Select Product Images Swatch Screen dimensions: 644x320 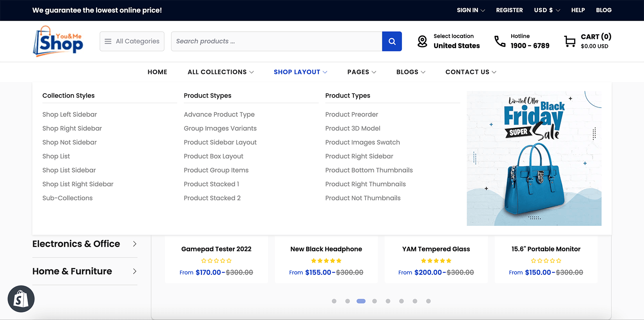pos(362,142)
